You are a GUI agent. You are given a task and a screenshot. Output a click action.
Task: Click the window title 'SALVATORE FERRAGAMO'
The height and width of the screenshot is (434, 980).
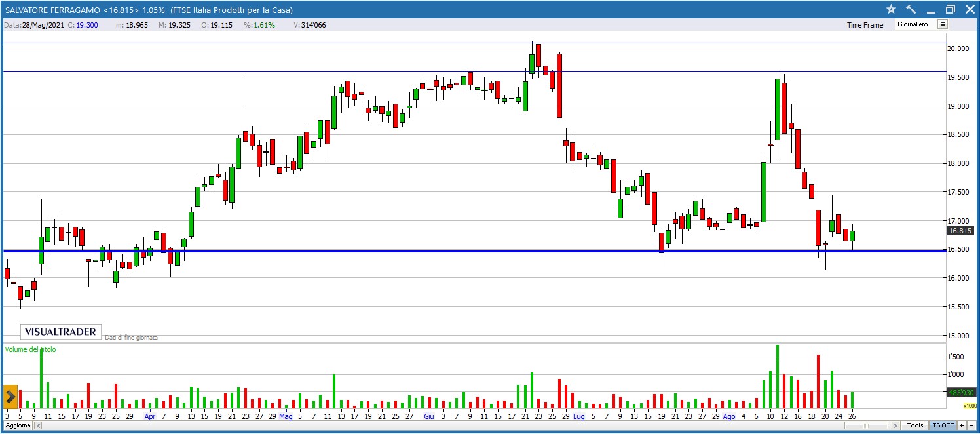[x=52, y=10]
